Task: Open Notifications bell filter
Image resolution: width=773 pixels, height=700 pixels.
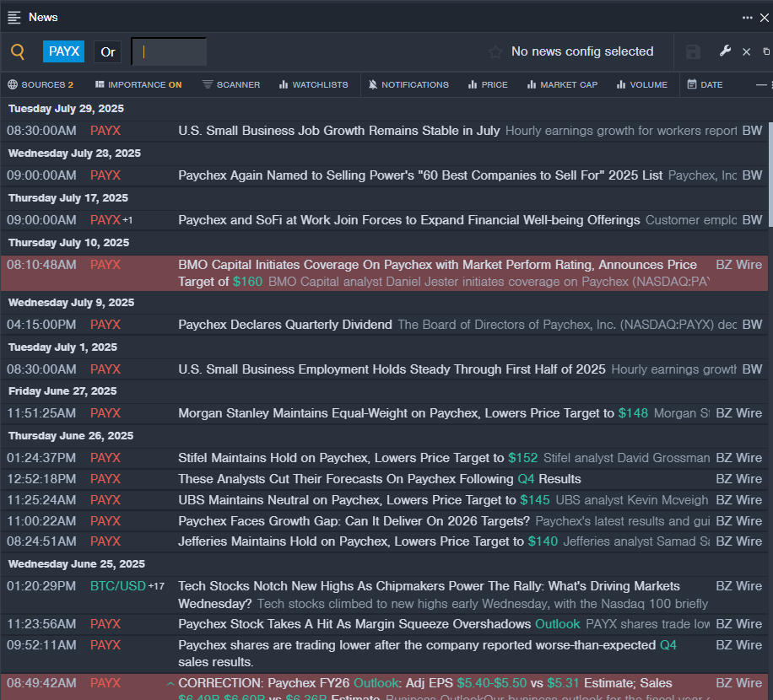Action: coord(408,84)
